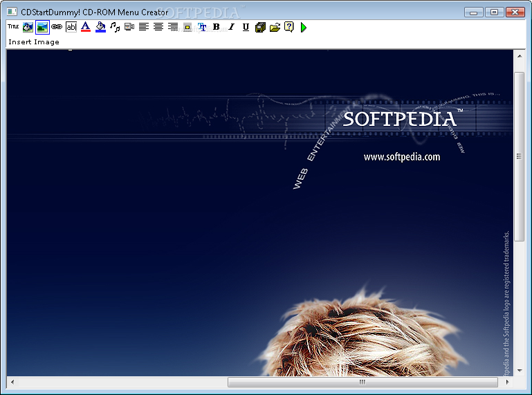Viewport: 532px width, 395px height.
Task: Align text right
Action: click(x=173, y=27)
